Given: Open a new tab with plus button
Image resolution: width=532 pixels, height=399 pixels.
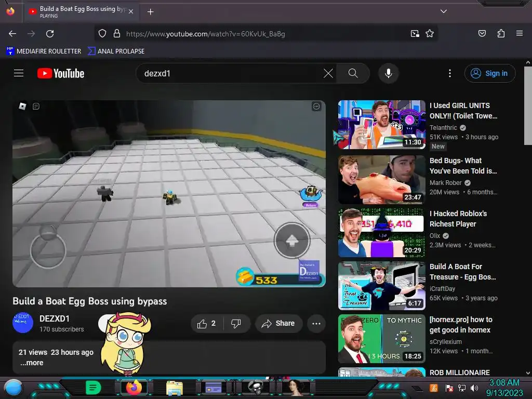Looking at the screenshot, I should point(150,12).
